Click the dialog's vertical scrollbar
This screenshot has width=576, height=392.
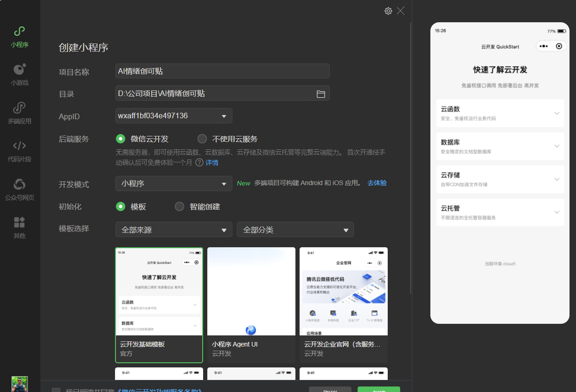pyautogui.click(x=410, y=158)
